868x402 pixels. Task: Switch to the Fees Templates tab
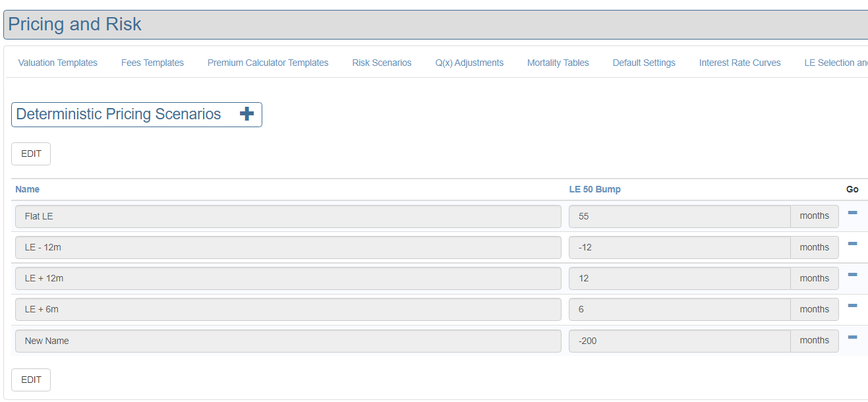[152, 63]
